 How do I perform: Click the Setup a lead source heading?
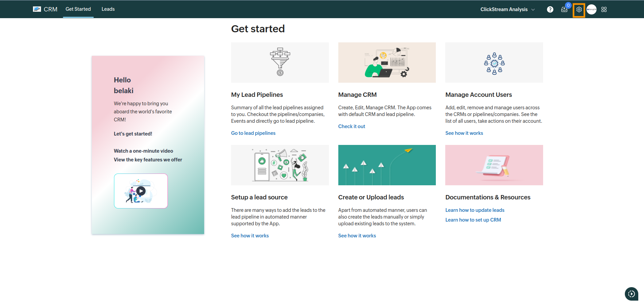point(259,197)
